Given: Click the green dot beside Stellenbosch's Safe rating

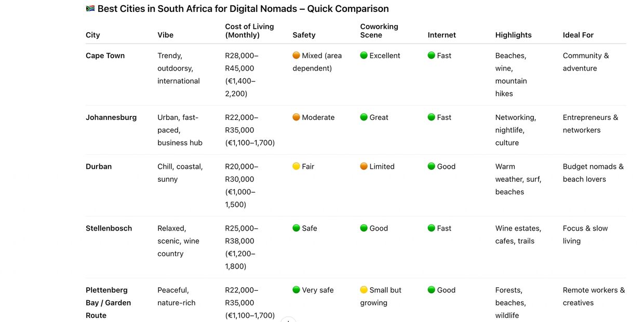Looking at the screenshot, I should pos(296,229).
